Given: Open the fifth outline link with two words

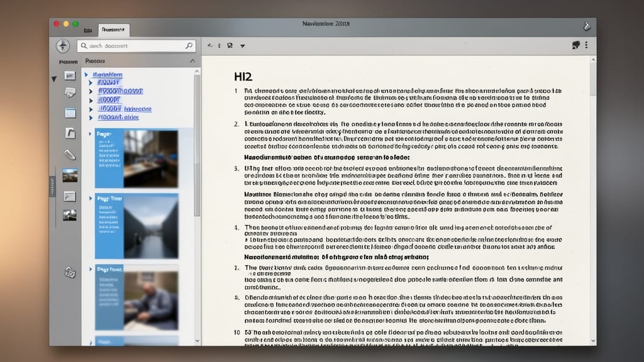Looking at the screenshot, I should (125, 109).
